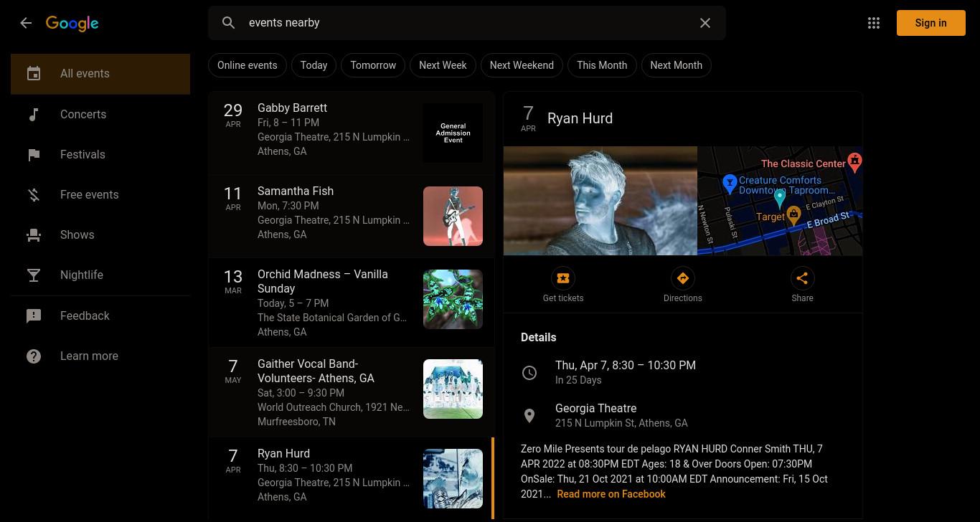
Task: Filter by Today chip
Action: pyautogui.click(x=314, y=65)
